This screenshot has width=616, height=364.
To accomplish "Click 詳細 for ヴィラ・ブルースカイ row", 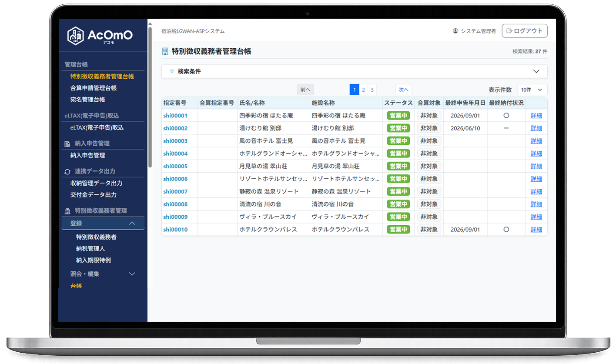I will tap(536, 217).
